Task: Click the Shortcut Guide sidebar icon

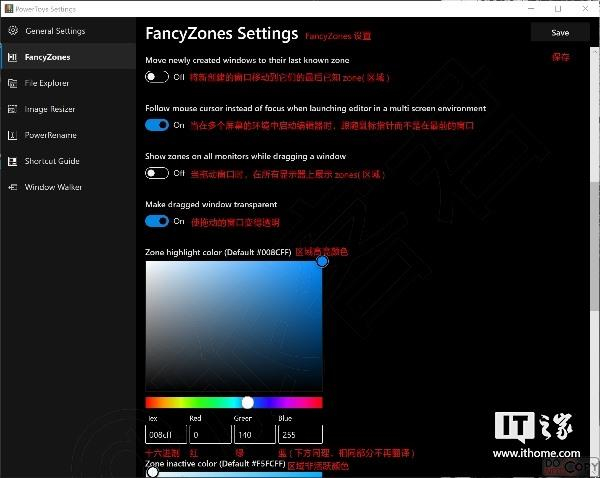Action: click(13, 161)
